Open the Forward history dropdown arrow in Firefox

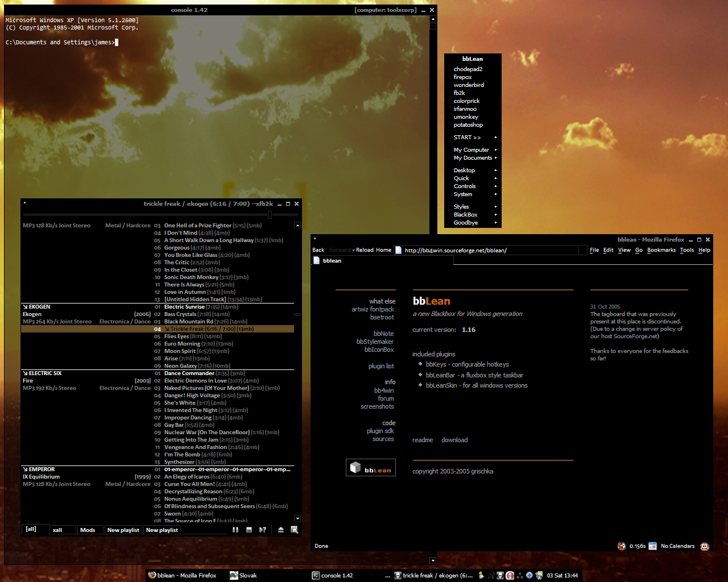353,250
